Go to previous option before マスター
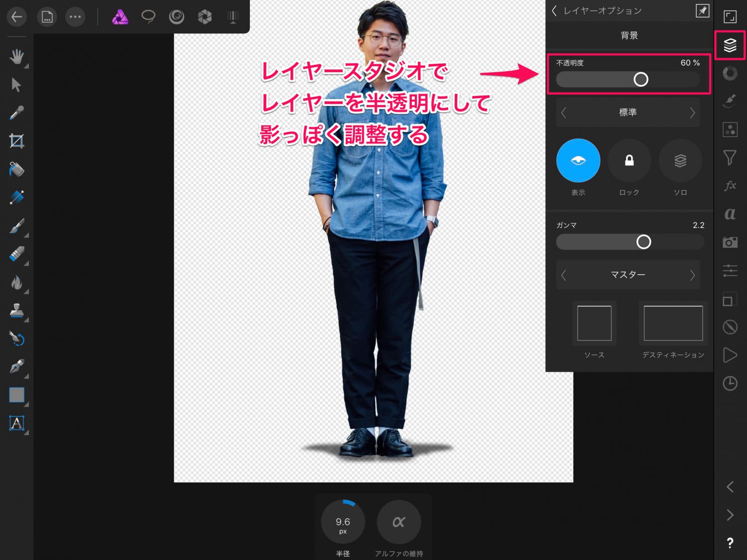 564,275
